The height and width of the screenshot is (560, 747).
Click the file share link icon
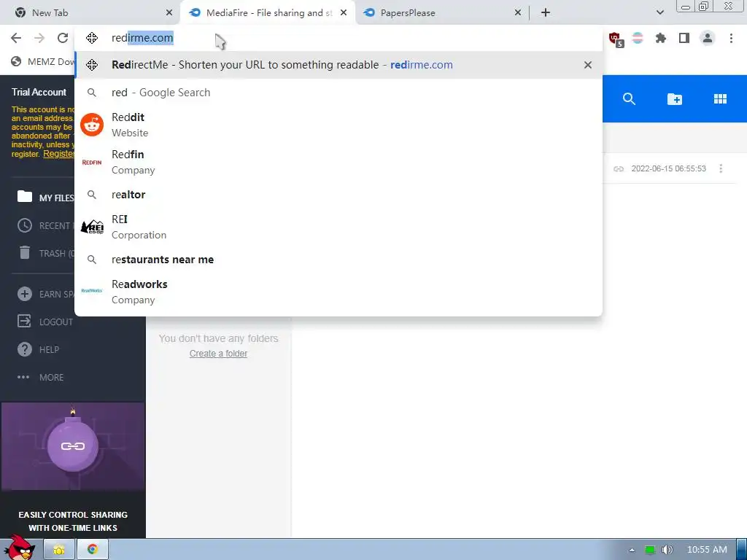coord(619,169)
